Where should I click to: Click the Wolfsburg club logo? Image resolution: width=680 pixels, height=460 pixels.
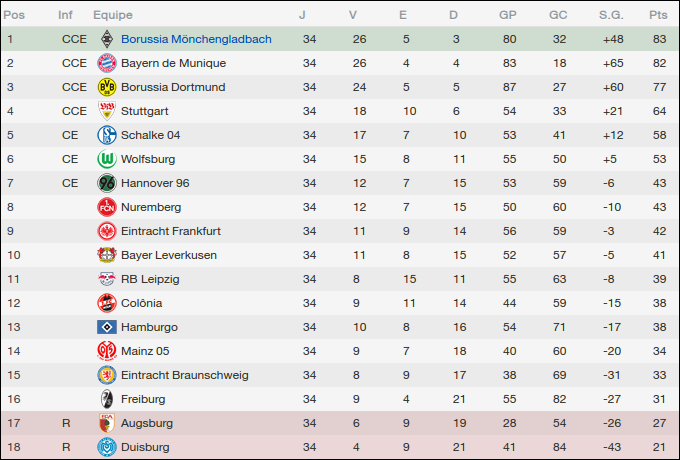106,159
